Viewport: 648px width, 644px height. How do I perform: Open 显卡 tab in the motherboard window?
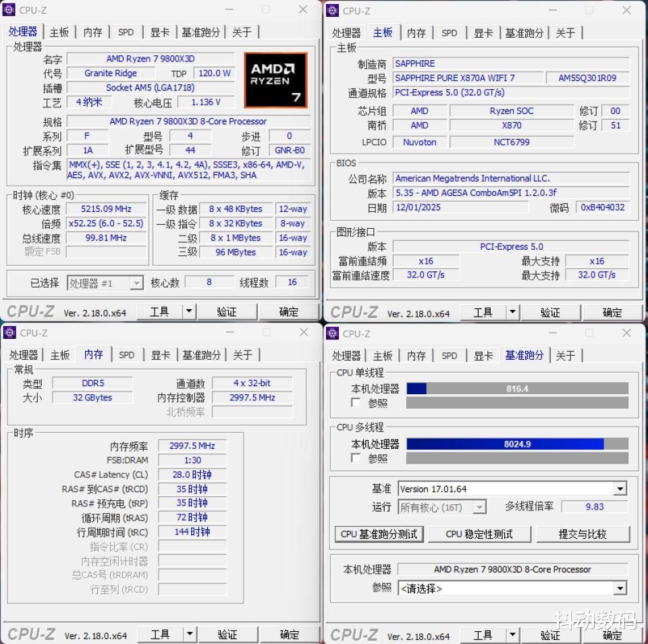(x=483, y=33)
